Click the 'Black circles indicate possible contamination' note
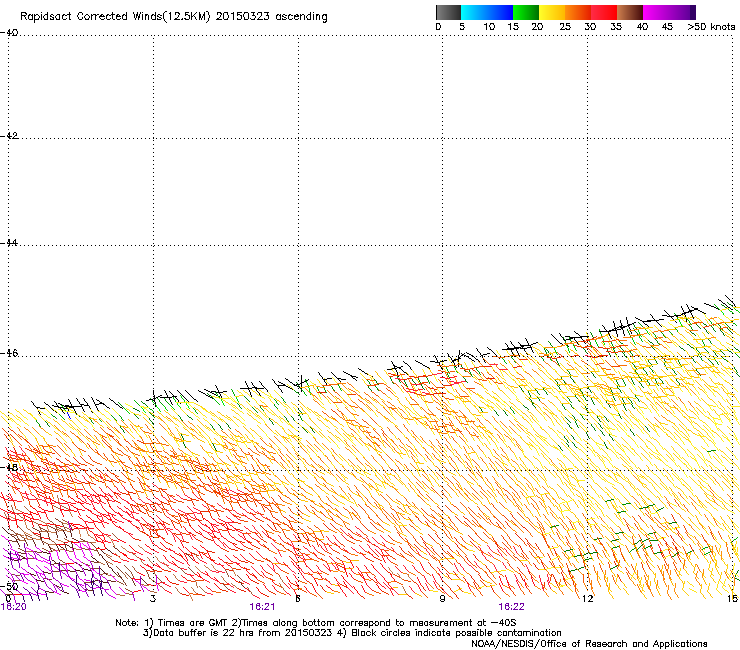Viewport: 740px width, 650px height. [x=456, y=633]
